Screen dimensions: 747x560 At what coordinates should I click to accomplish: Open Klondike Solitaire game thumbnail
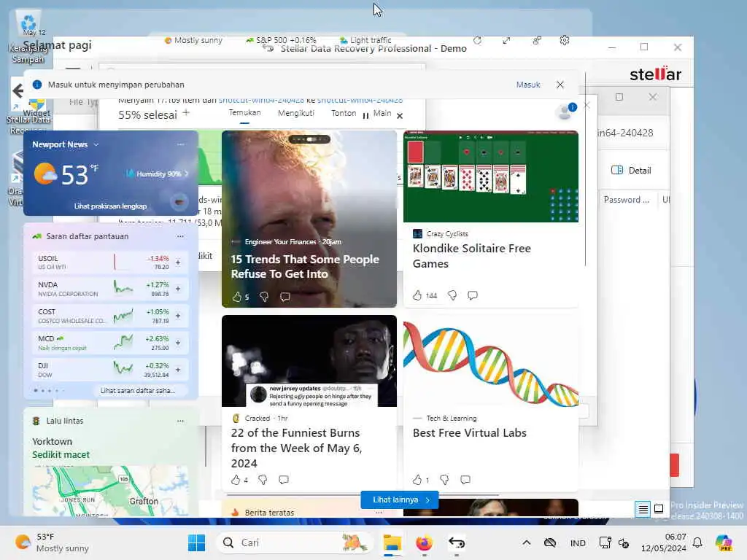tap(491, 176)
